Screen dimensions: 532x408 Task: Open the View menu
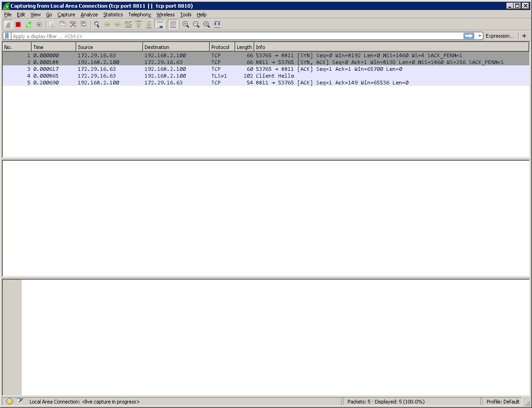[x=35, y=15]
